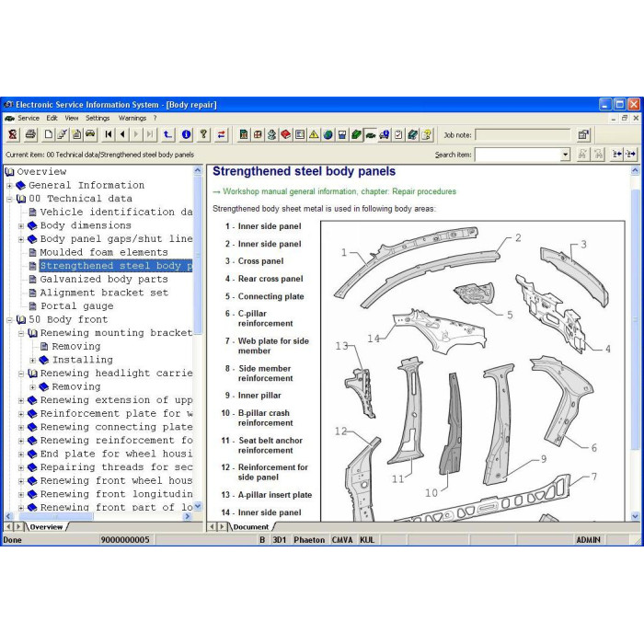This screenshot has width=644, height=644.
Task: Click the blank page icon in toolbar
Action: click(x=48, y=134)
